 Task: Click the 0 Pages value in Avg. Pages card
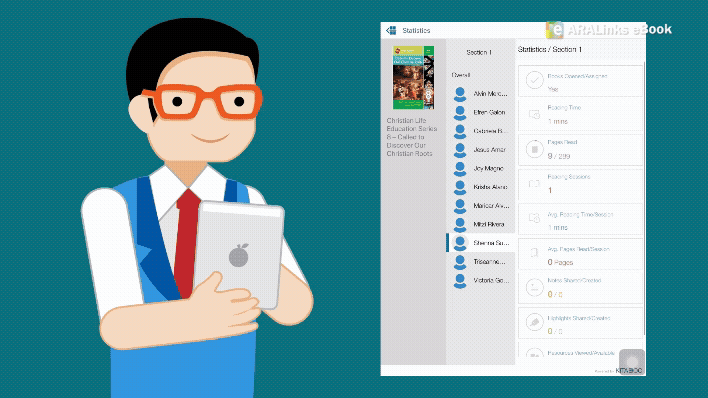560,262
